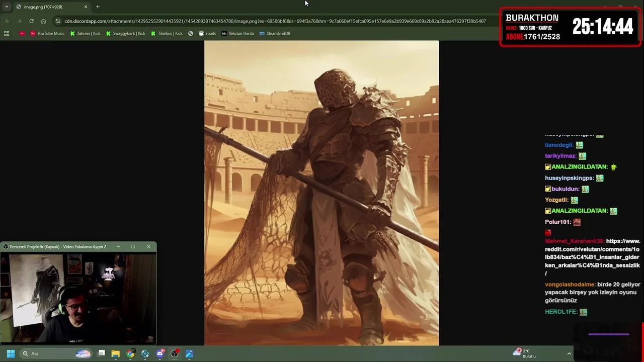Open the diamond-shaped app in taskbar
This screenshot has height=362, width=644.
coord(145,353)
